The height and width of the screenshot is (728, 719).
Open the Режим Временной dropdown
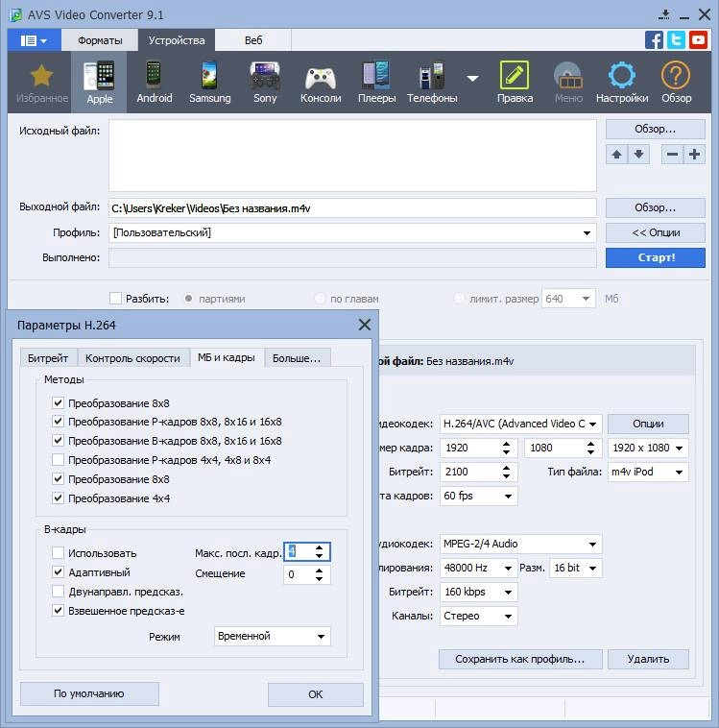[272, 636]
